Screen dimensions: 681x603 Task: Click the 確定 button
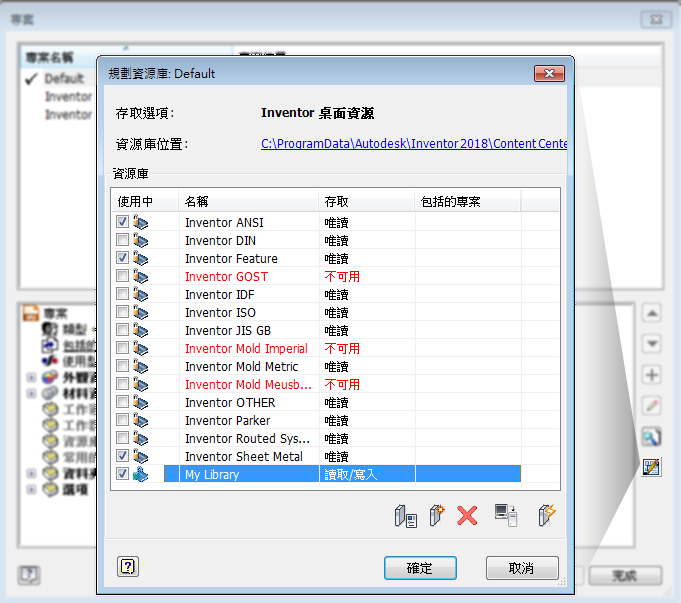(x=420, y=568)
